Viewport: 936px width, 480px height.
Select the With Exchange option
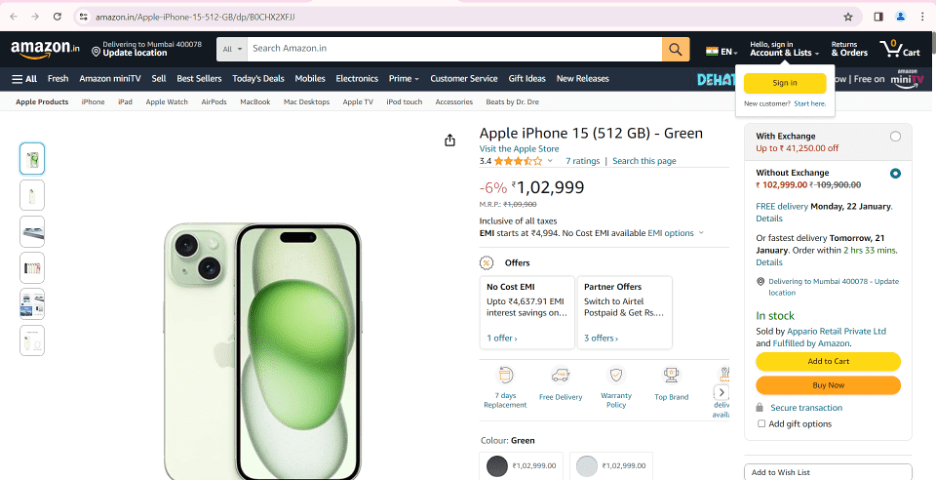click(895, 136)
